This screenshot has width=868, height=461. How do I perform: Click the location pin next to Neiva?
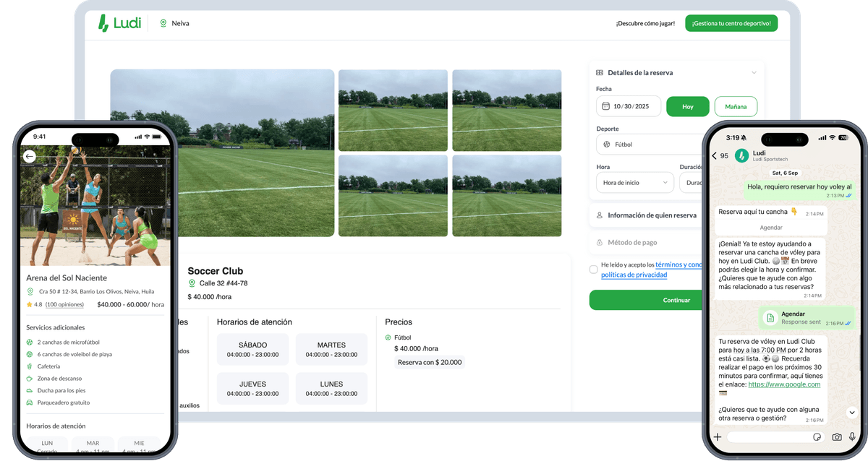[163, 23]
